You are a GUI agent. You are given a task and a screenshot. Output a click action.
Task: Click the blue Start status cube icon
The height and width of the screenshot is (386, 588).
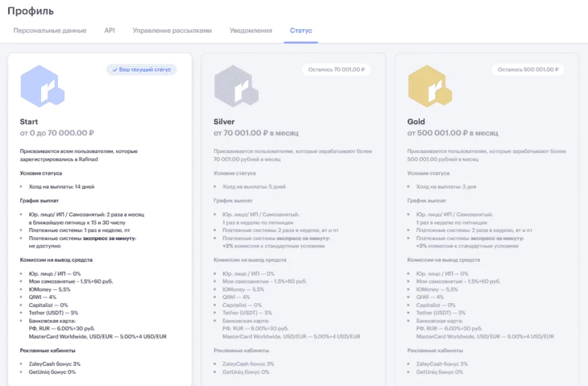click(43, 86)
